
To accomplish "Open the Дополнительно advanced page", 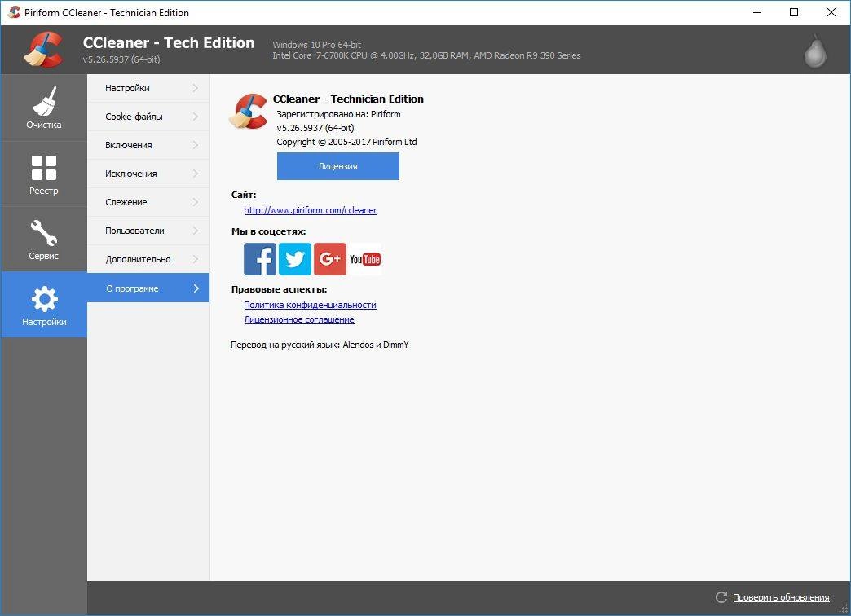I will point(148,259).
